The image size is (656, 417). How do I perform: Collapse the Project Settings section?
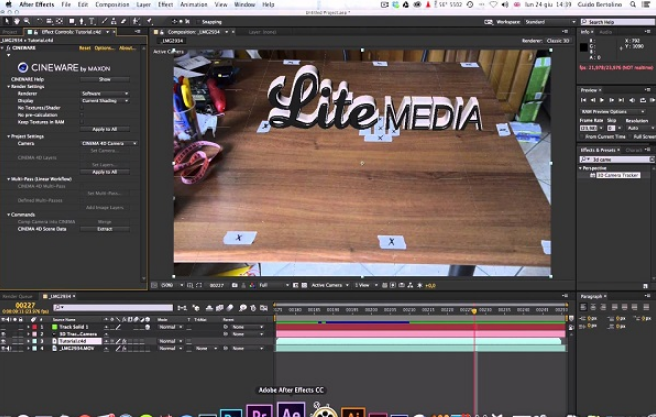(x=8, y=136)
